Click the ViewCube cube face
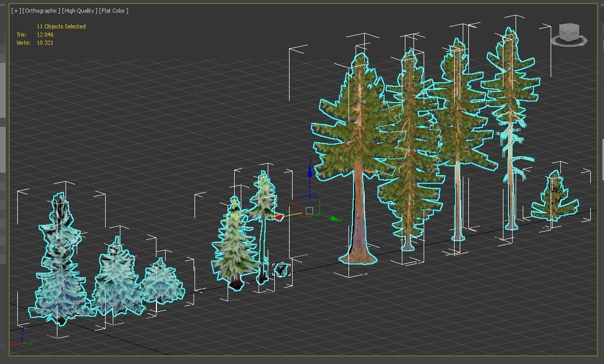 pos(569,31)
